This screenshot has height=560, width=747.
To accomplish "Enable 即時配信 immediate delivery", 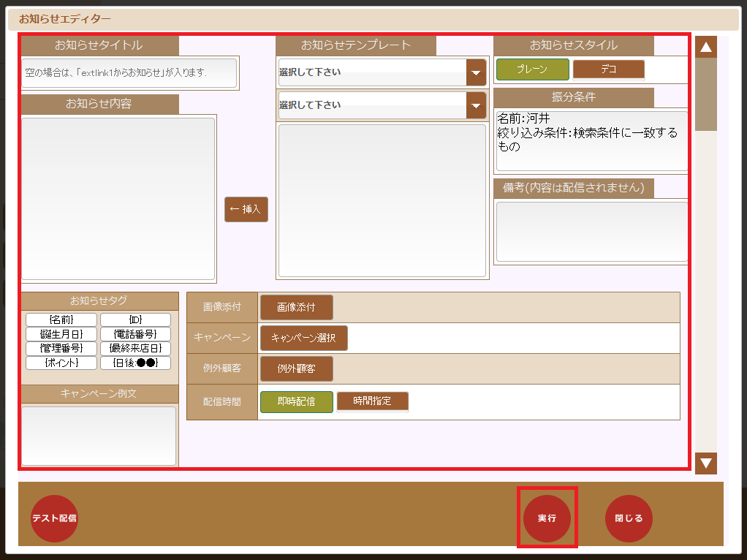I will (296, 401).
